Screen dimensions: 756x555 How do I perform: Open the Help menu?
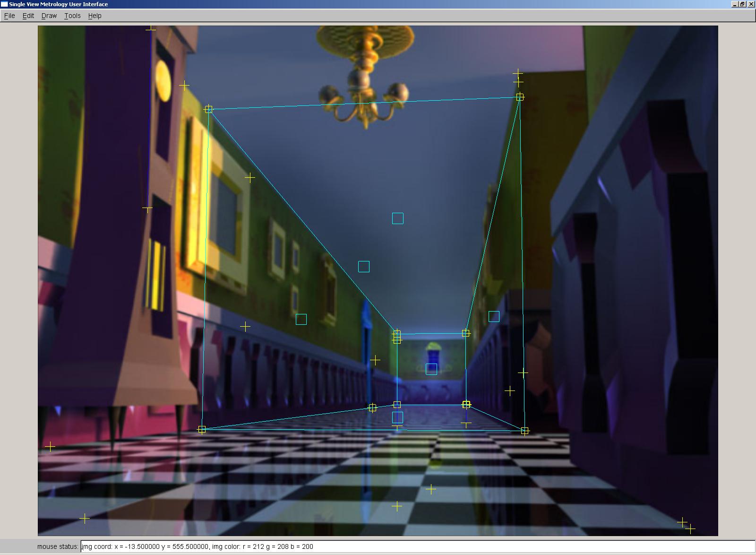[x=94, y=16]
